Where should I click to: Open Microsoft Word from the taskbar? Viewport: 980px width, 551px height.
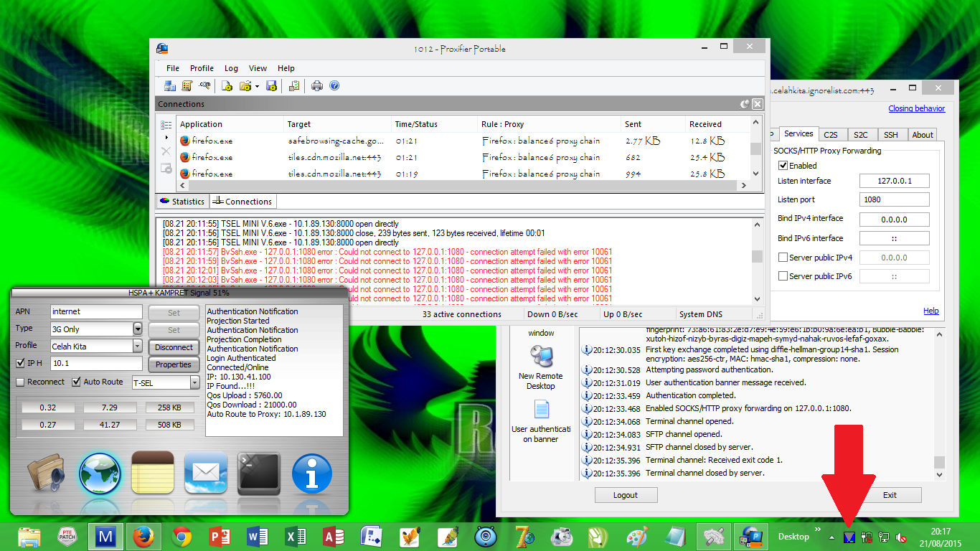coord(257,537)
